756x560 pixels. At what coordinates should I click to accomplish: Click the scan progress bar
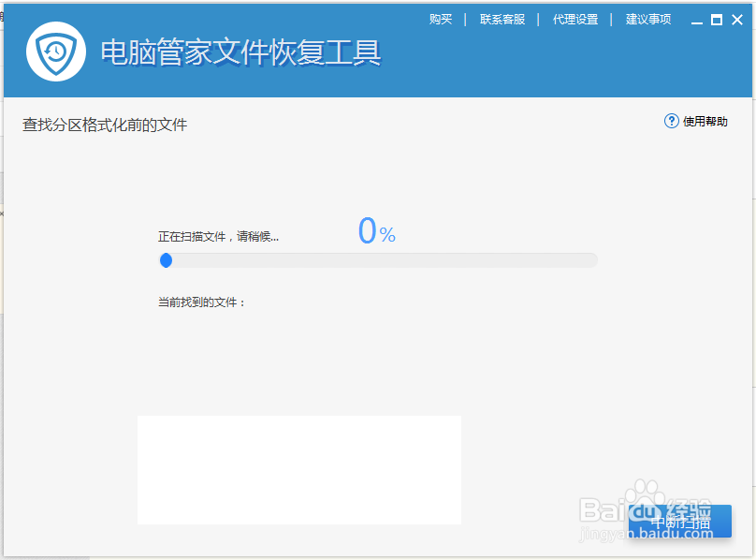click(379, 260)
